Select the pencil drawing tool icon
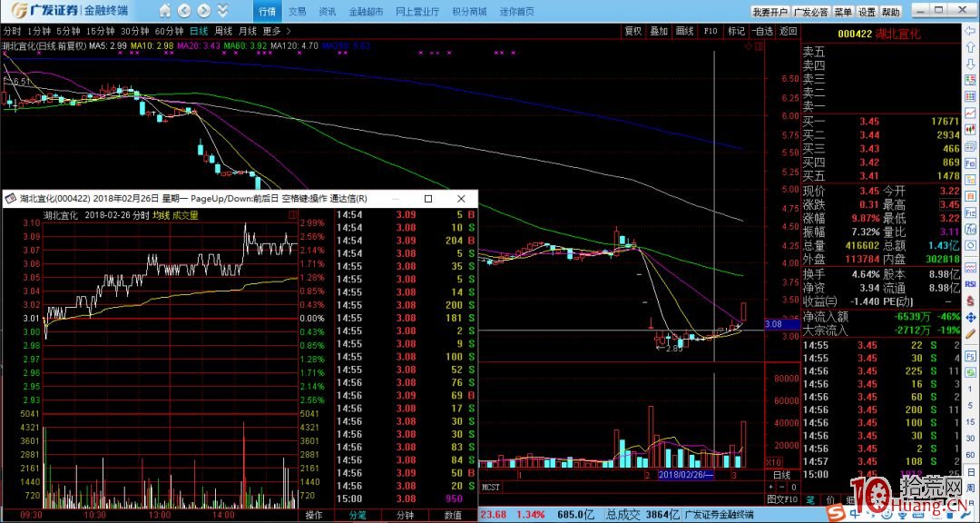 point(970,335)
